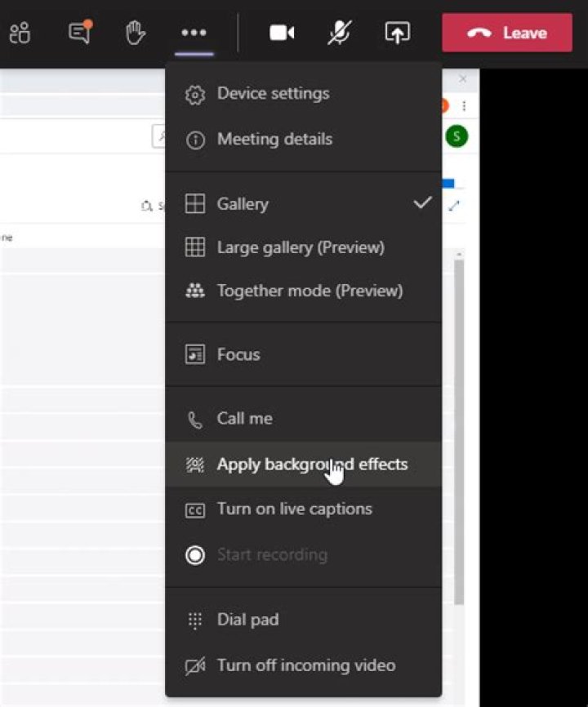This screenshot has width=588, height=707.
Task: Apply background effects
Action: pyautogui.click(x=303, y=464)
